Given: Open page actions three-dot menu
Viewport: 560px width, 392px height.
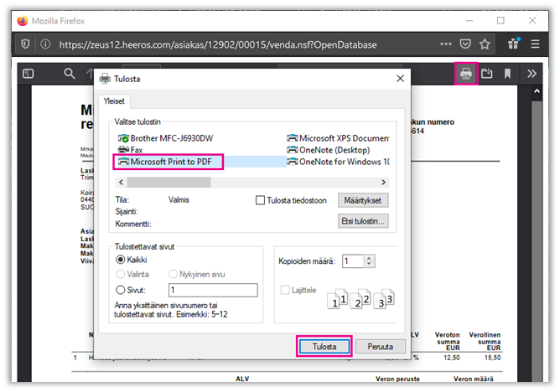Looking at the screenshot, I should point(446,44).
